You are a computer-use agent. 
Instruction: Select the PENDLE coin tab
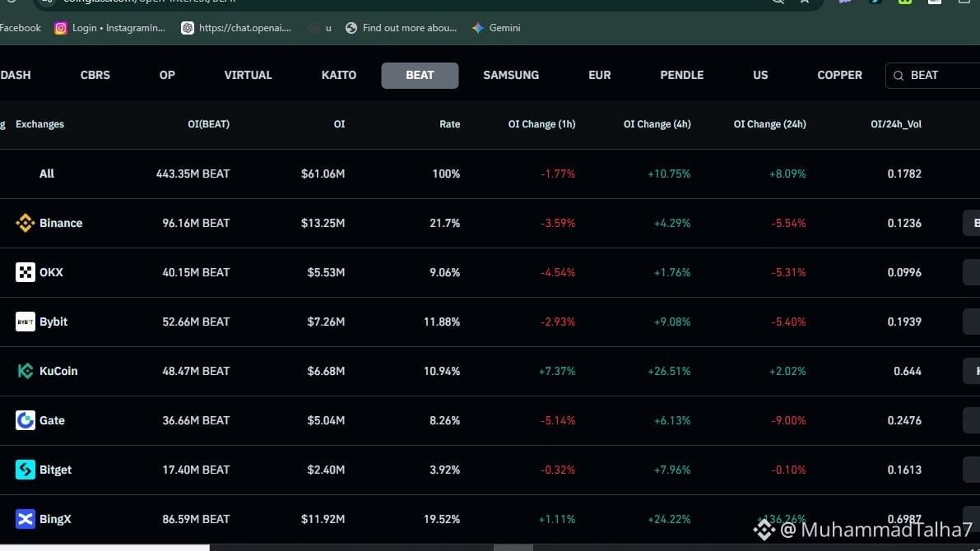click(x=682, y=75)
